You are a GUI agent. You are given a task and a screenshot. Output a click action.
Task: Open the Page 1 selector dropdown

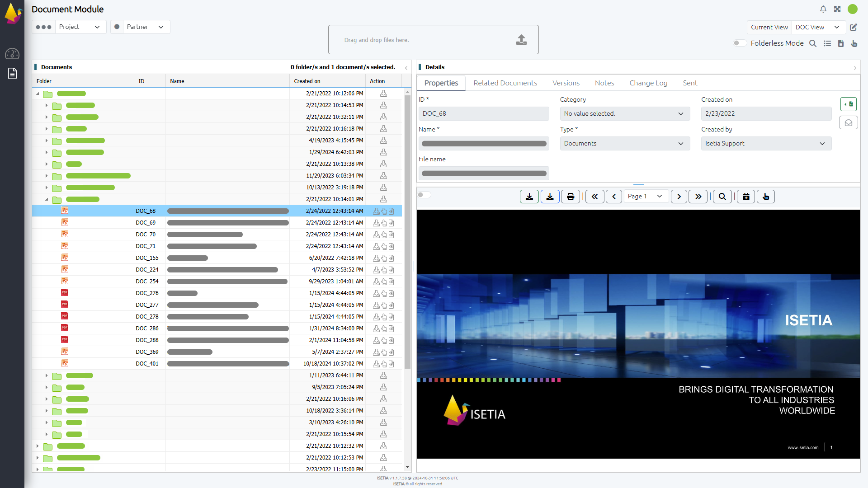(x=646, y=197)
